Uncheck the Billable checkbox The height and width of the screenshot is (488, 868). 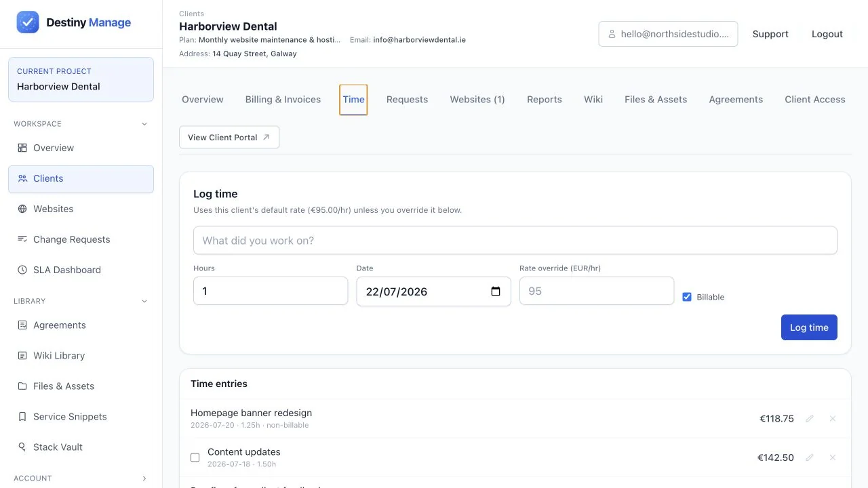pos(687,297)
